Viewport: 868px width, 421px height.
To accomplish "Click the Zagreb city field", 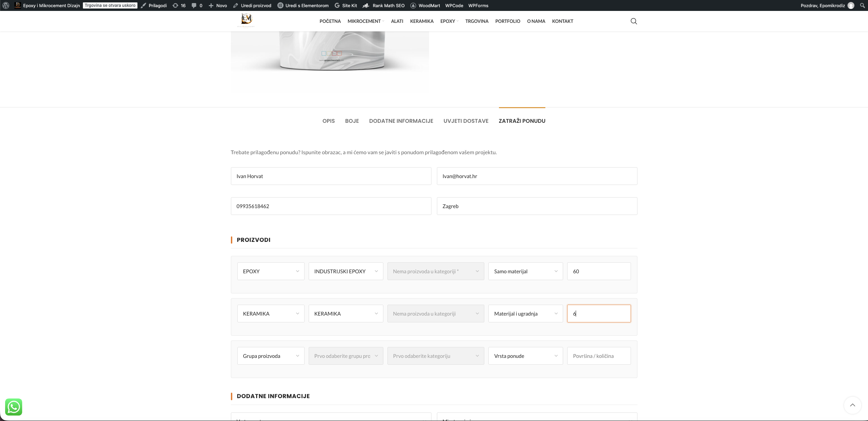I will point(537,206).
